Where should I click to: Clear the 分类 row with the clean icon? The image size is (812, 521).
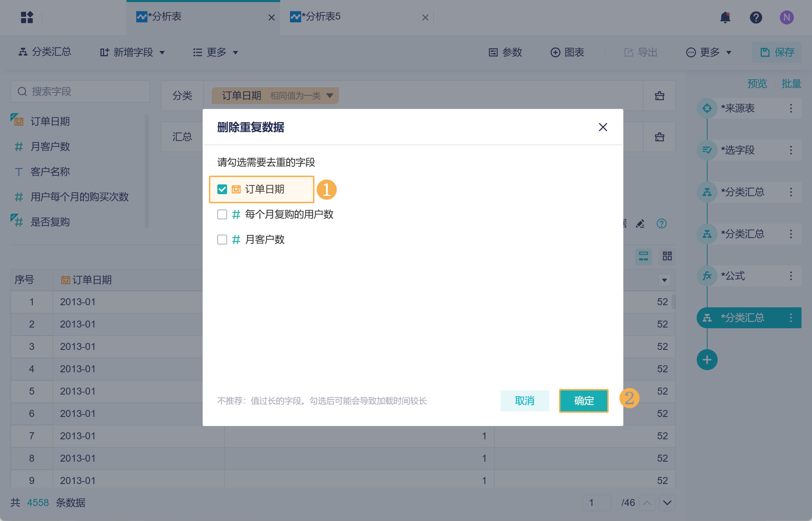(659, 96)
